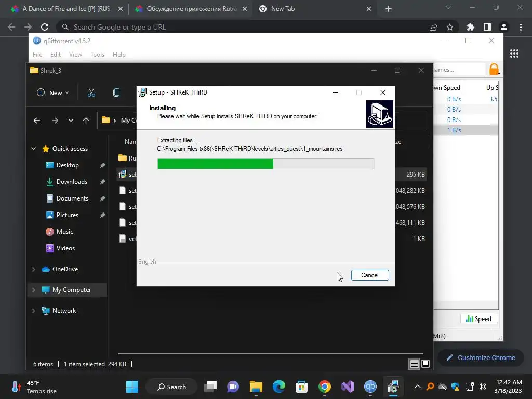Unpin Desktop from Quick access pin icon
The image size is (532, 399).
[102, 165]
